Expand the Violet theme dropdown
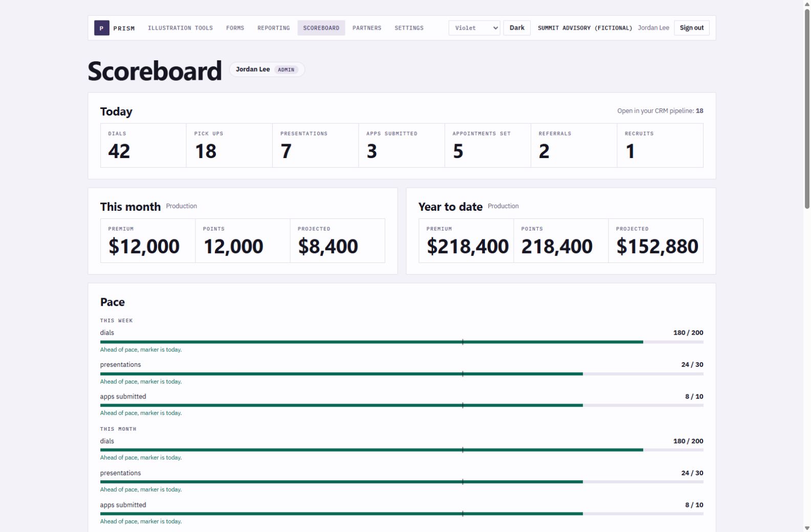The image size is (811, 532). 474,28
